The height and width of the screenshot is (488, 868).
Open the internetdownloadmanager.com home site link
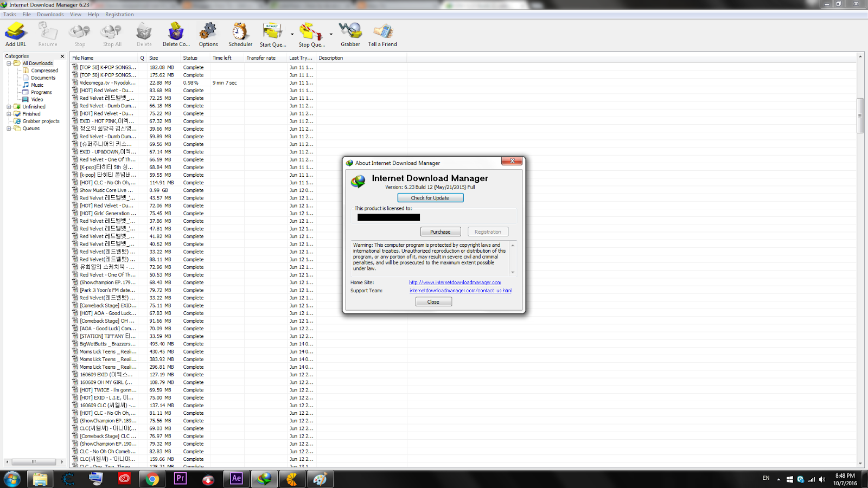[454, 282]
